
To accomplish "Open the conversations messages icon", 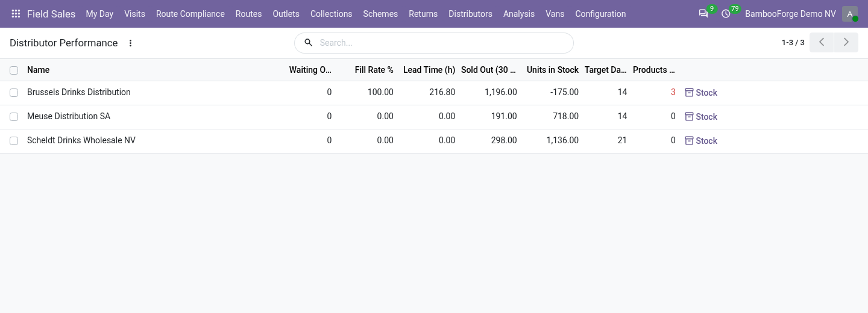I will click(x=703, y=13).
